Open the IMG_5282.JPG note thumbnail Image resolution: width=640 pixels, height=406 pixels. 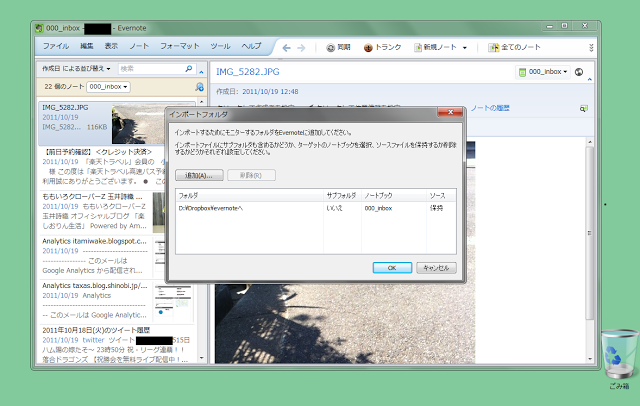[x=139, y=124]
